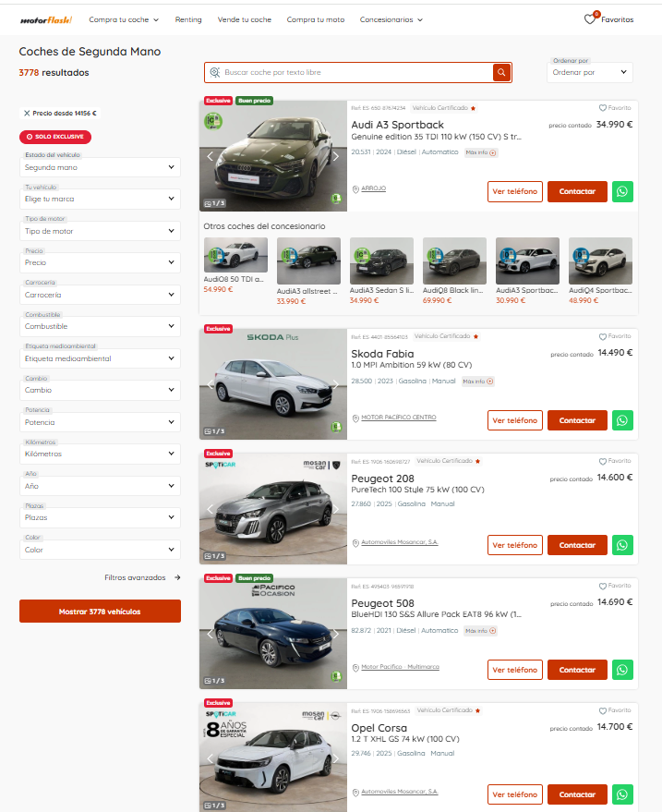This screenshot has width=662, height=812.
Task: Click Contactar for Opel Corsa
Action: click(577, 795)
